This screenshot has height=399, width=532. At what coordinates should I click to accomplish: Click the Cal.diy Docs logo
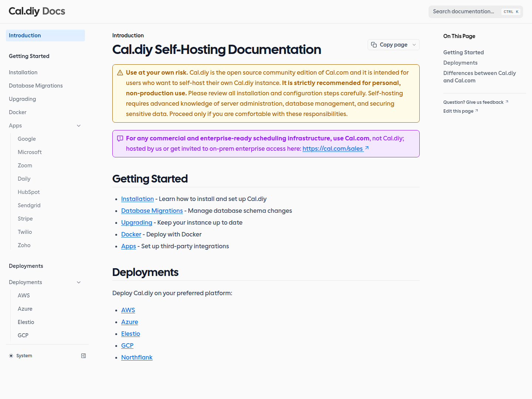[37, 11]
